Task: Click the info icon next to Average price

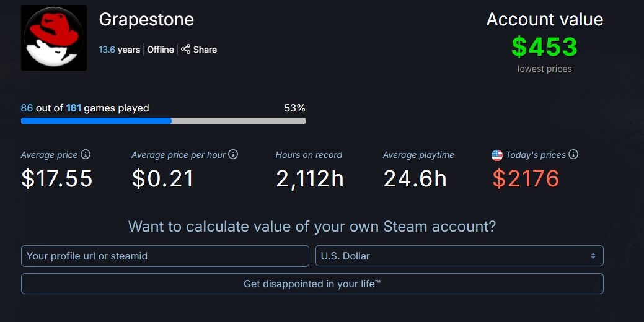Action: [86, 154]
